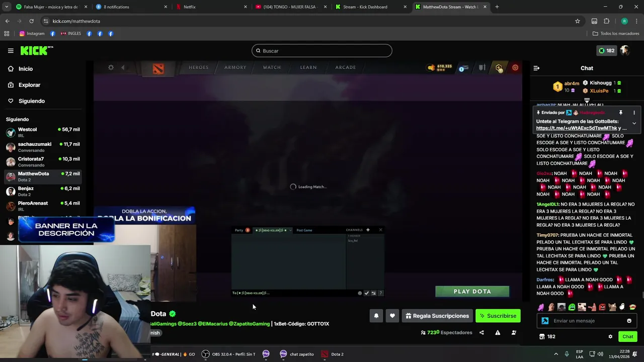644x362 pixels.
Task: Switch to Post Game chat tab
Action: pyautogui.click(x=304, y=230)
